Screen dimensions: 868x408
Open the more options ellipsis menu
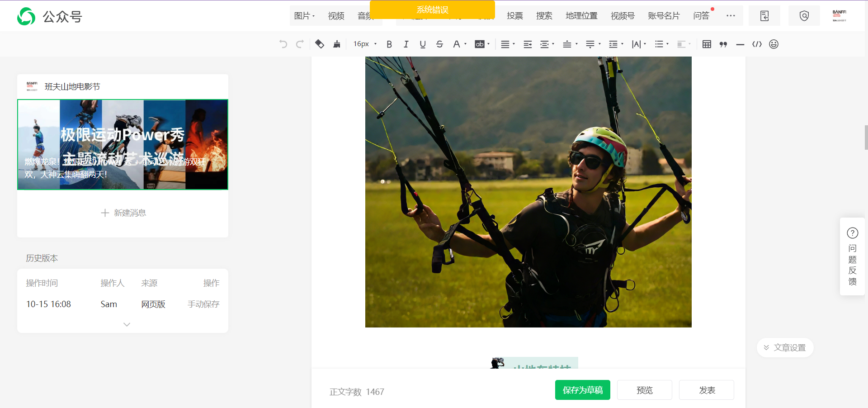731,16
